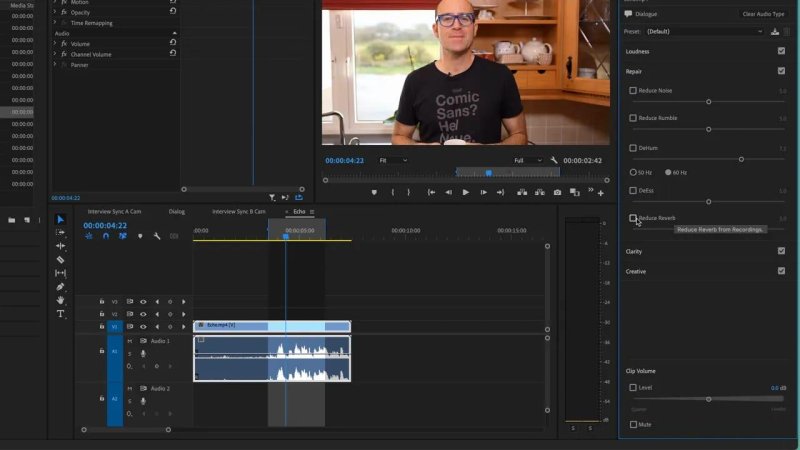
Task: Expand the Opacity properties
Action: 55,12
